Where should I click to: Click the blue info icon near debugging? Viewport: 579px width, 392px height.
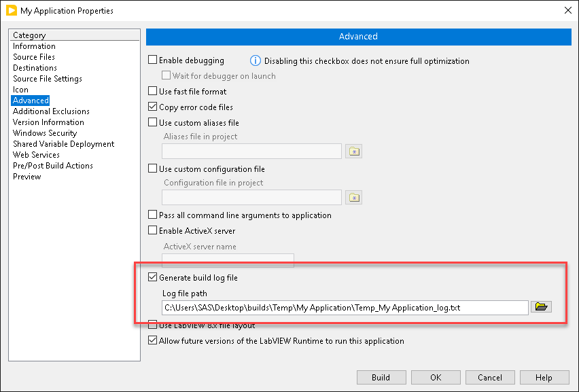tap(255, 60)
